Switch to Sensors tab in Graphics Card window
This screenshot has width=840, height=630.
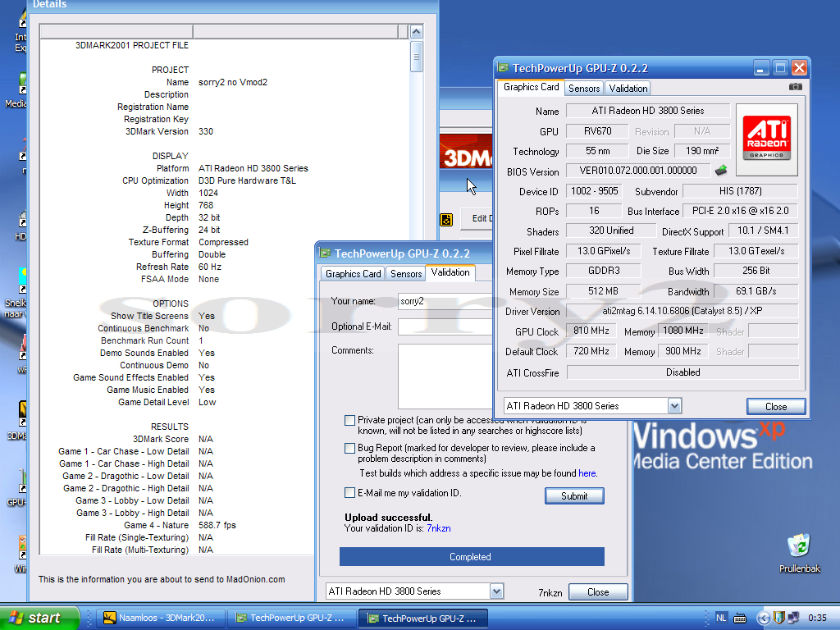584,88
